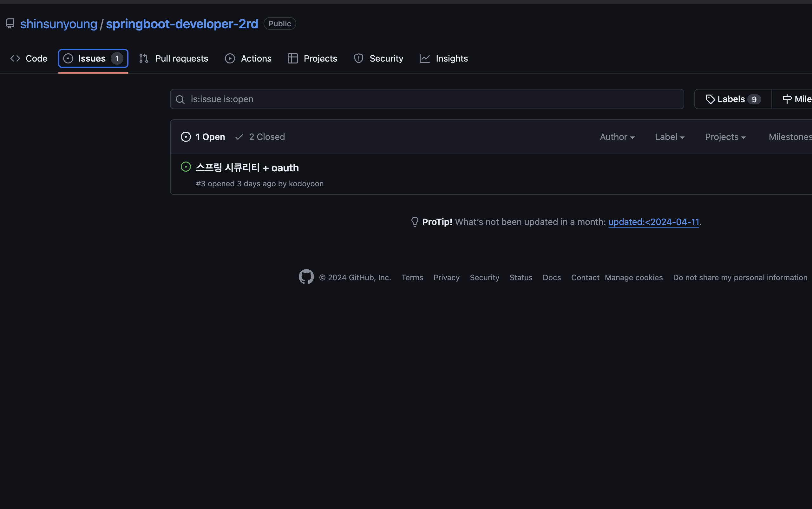
Task: Open the Docs footer link
Action: [552, 277]
